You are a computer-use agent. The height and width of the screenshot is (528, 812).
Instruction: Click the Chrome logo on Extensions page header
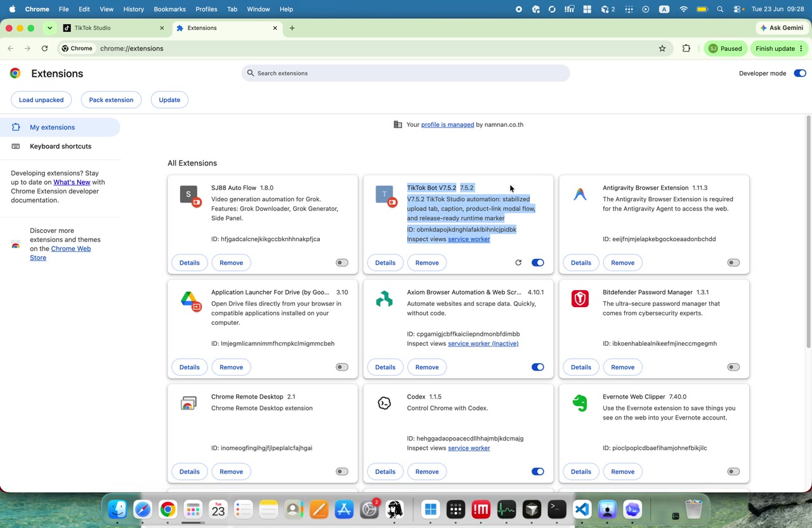[x=15, y=73]
